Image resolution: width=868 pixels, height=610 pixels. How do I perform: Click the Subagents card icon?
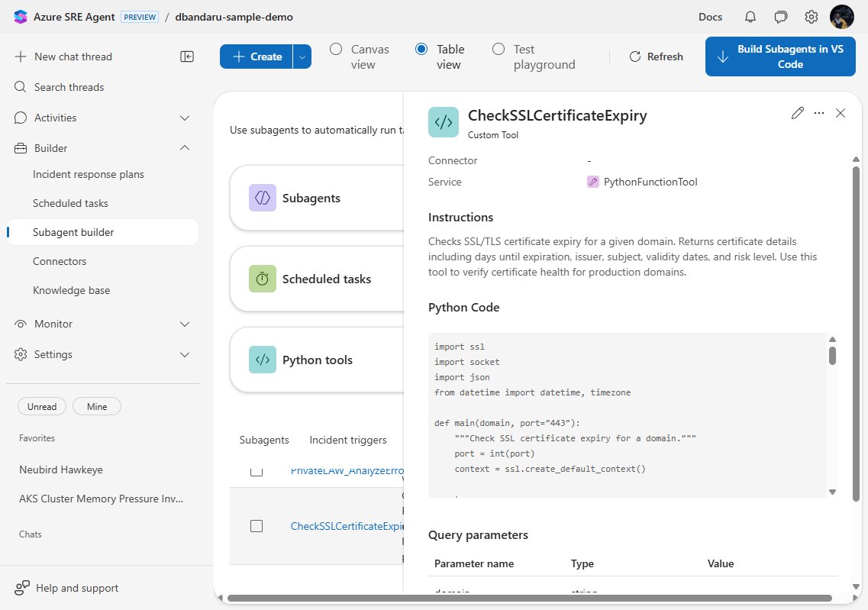coord(263,198)
